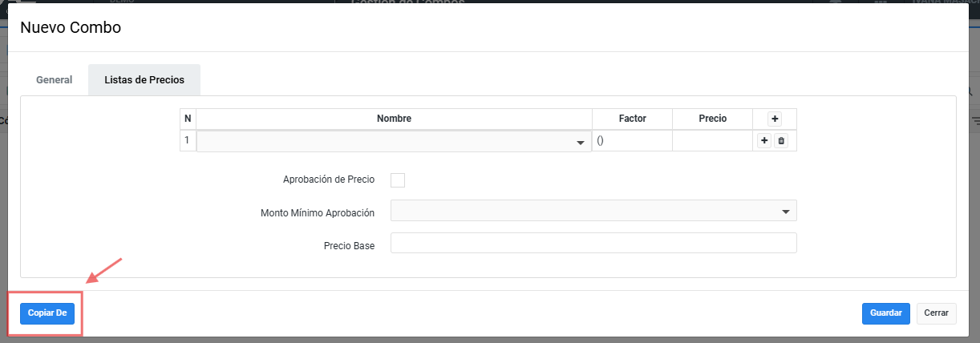Select the Listas de Precios tab

[144, 80]
